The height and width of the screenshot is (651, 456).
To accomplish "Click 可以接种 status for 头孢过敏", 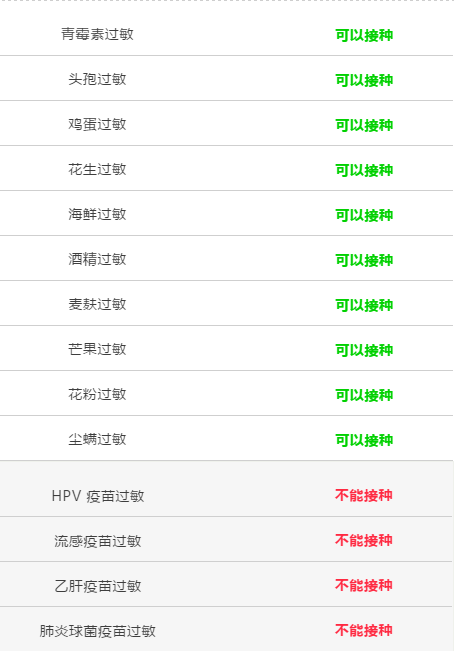I will pyautogui.click(x=364, y=80).
